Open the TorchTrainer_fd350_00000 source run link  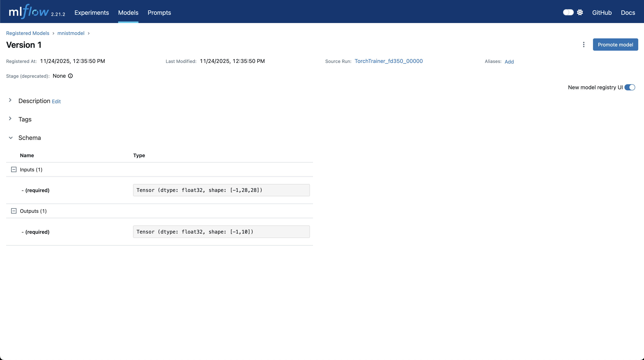pyautogui.click(x=389, y=61)
